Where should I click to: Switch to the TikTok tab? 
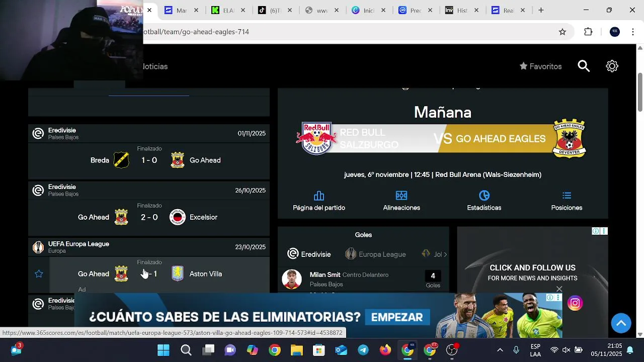pyautogui.click(x=275, y=10)
